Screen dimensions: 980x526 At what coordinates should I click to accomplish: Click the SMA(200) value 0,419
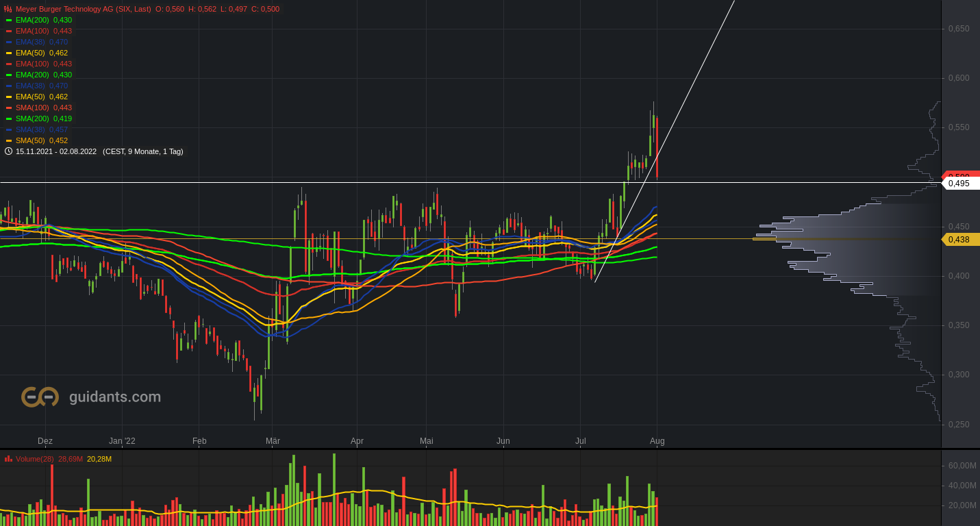(x=62, y=118)
